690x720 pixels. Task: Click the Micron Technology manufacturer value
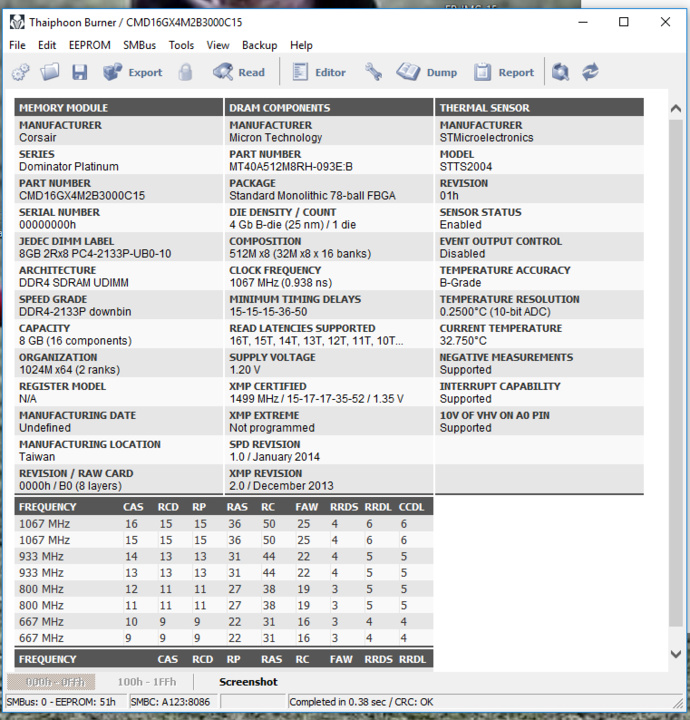(x=275, y=138)
